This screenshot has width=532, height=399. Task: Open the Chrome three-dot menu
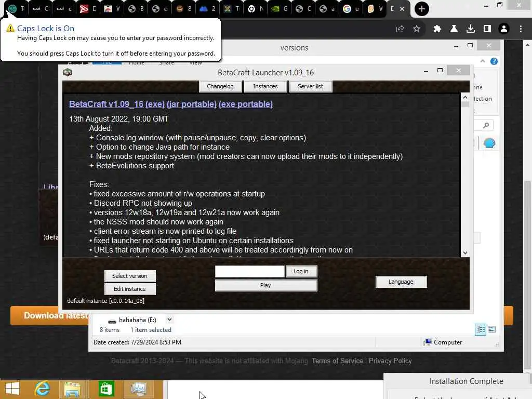pos(521,29)
